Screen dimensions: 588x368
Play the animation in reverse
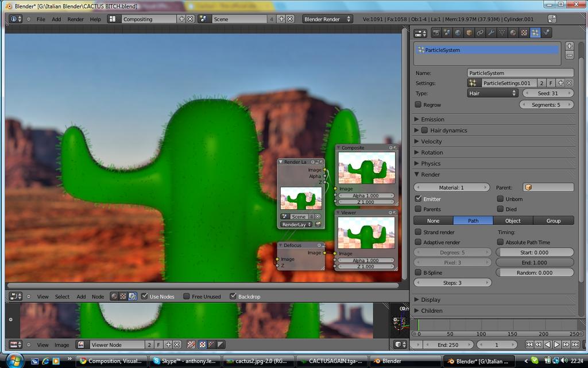click(547, 344)
